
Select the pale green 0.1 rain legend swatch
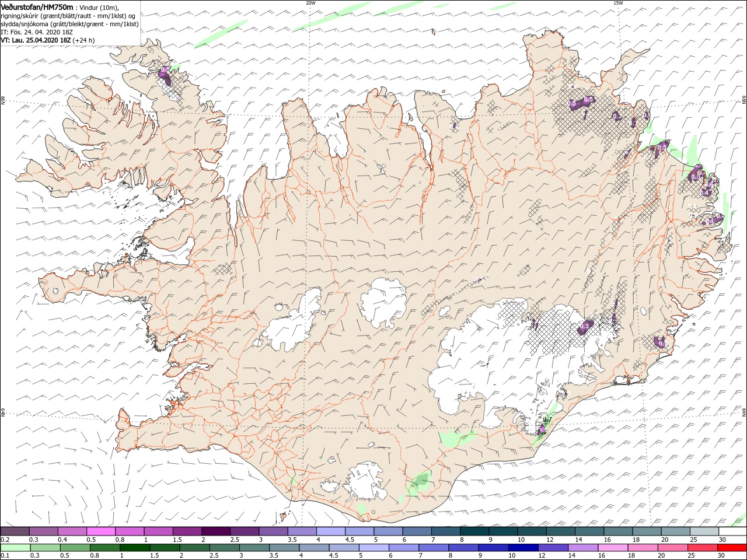15,547
